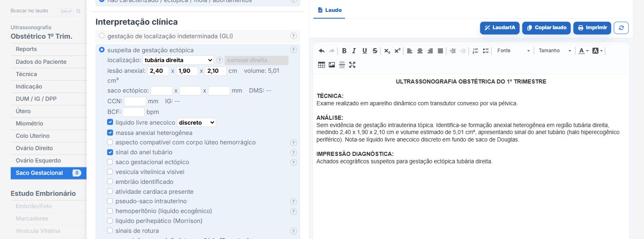Viewport: 644px width, 239px height.
Task: Uncheck sinal do anel tubário
Action: pyautogui.click(x=110, y=152)
